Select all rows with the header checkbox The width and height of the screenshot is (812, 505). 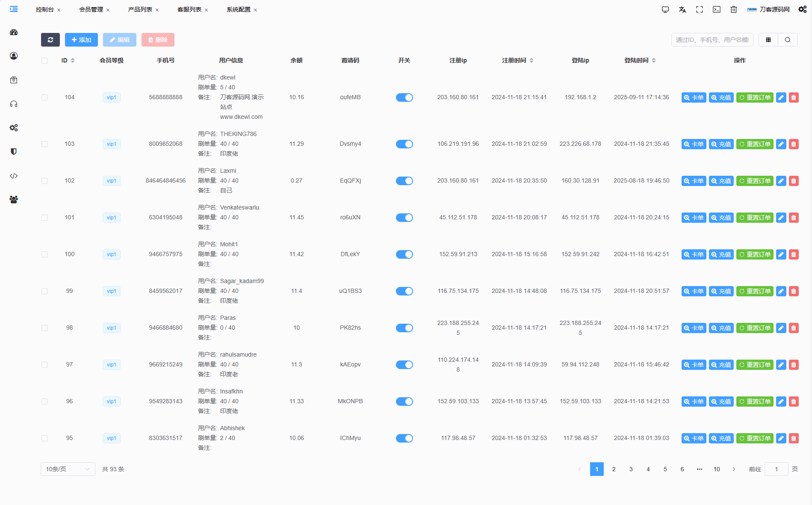pos(44,60)
